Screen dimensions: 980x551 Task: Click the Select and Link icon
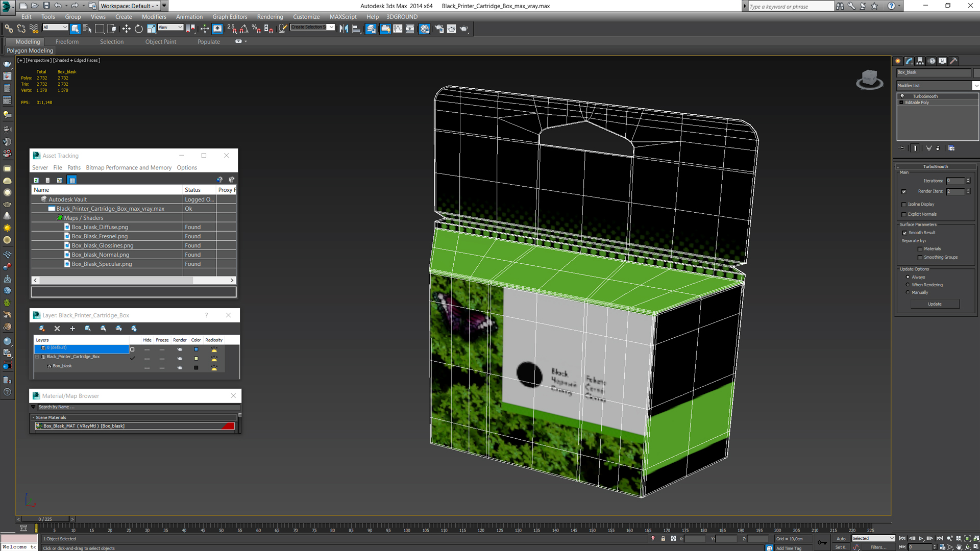click(9, 29)
